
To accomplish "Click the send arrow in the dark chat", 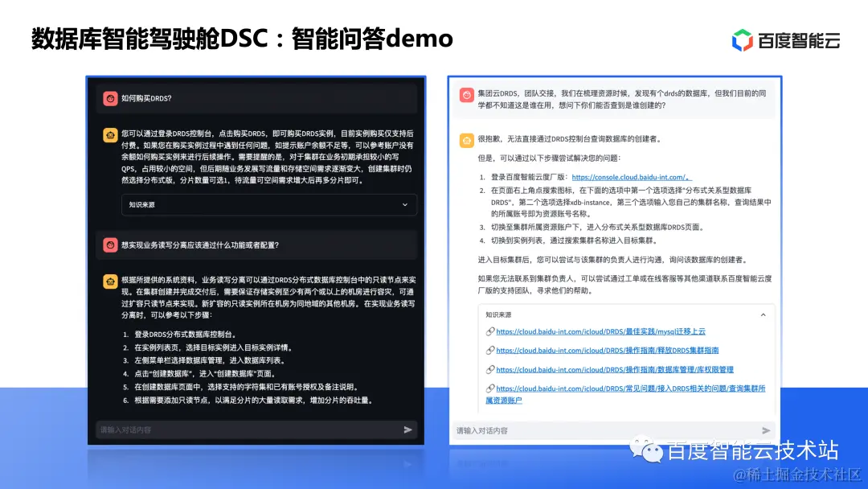I will (408, 430).
